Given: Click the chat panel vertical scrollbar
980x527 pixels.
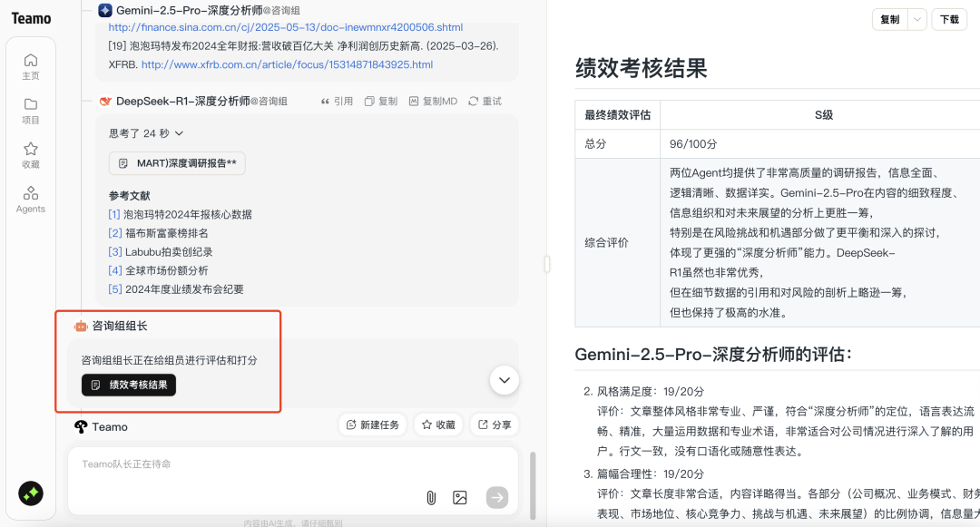Looking at the screenshot, I should coord(534,485).
